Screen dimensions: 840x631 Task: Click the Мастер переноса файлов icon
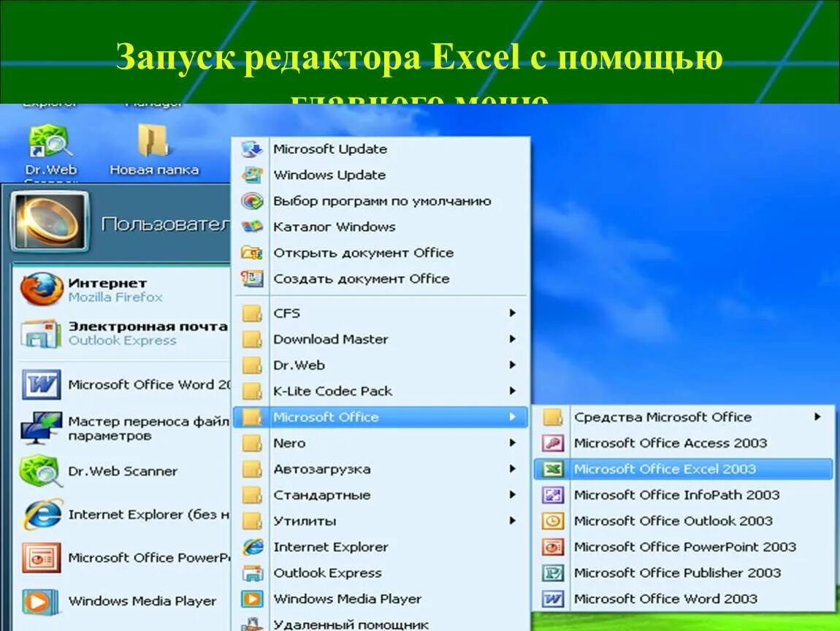[41, 428]
